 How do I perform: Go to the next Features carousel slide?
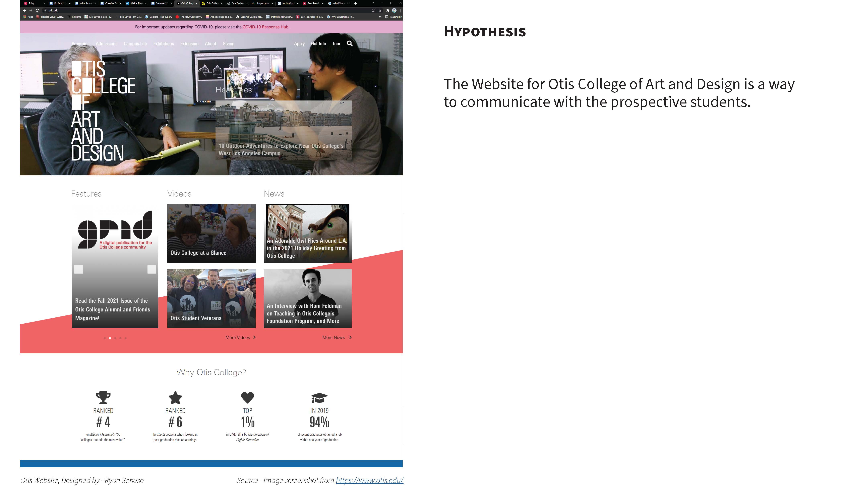pyautogui.click(x=152, y=269)
